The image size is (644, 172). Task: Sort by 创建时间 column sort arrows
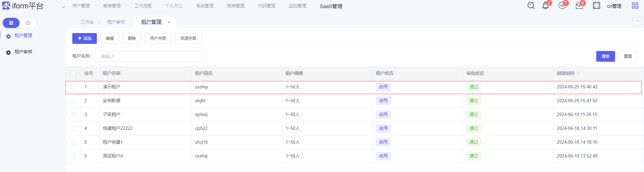coord(578,73)
